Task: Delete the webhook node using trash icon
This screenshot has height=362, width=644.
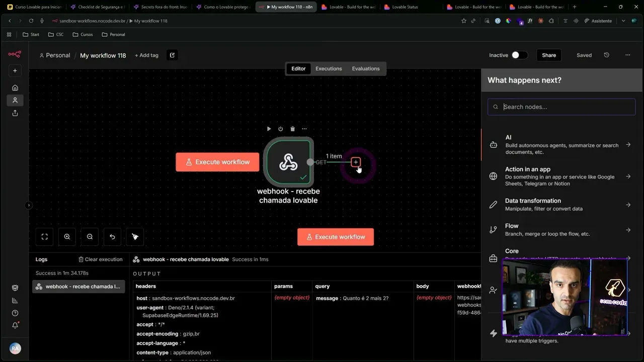Action: 292,129
